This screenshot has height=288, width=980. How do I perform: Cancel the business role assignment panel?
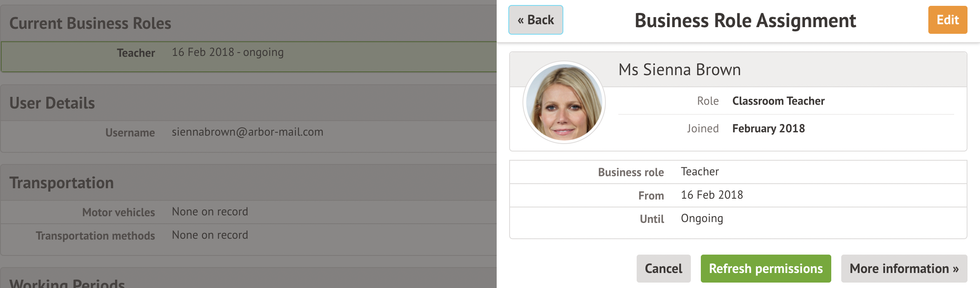pyautogui.click(x=663, y=268)
